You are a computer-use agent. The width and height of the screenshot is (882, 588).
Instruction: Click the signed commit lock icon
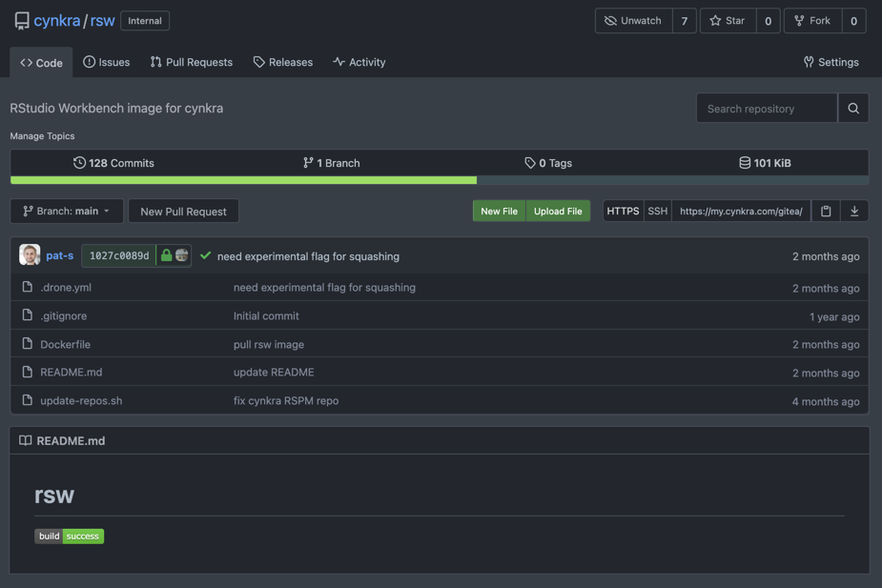coord(167,255)
